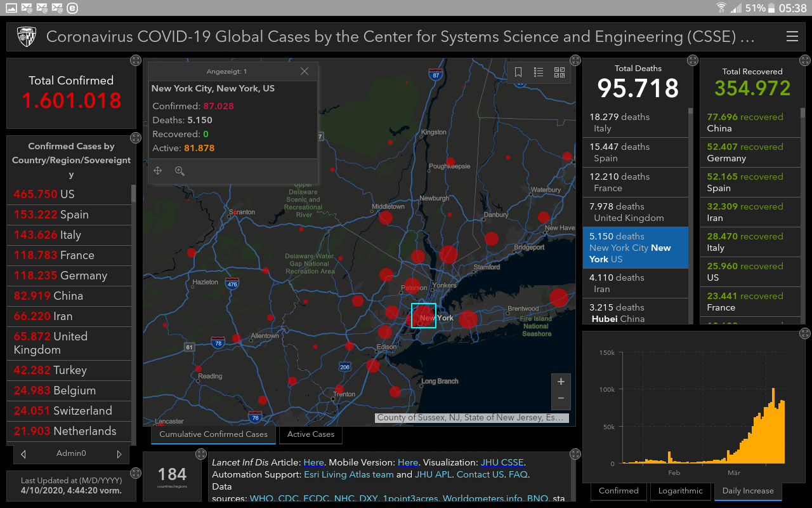Select 32.309 recovered Iran row
Screen dimensions: 812x508
pos(750,212)
